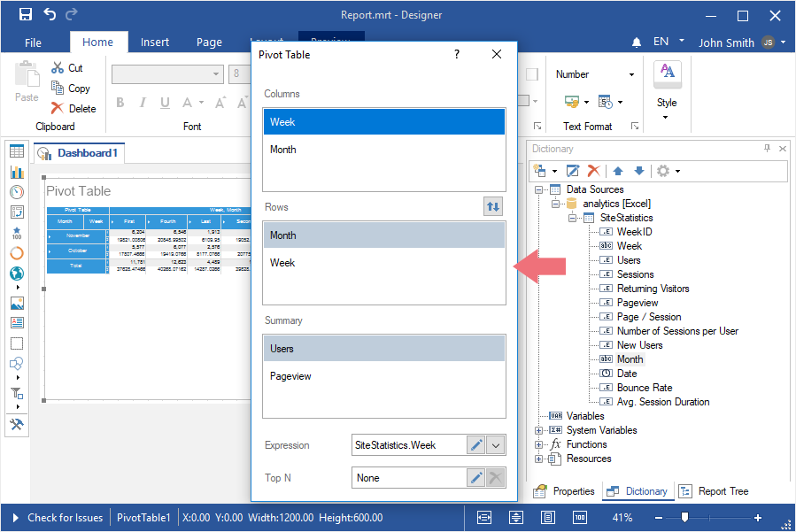Viewport: 796px width, 532px height.
Task: Expand the System Variables tree node
Action: 538,430
